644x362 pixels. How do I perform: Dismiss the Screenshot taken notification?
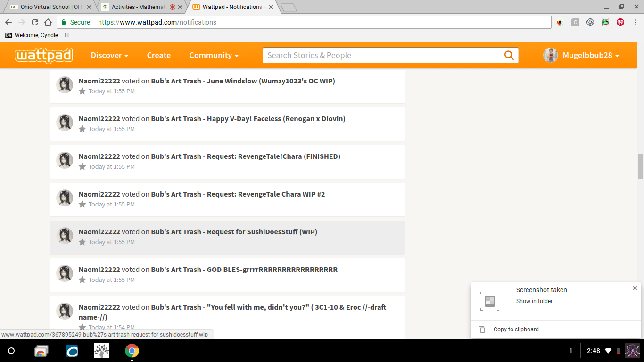coord(635,288)
